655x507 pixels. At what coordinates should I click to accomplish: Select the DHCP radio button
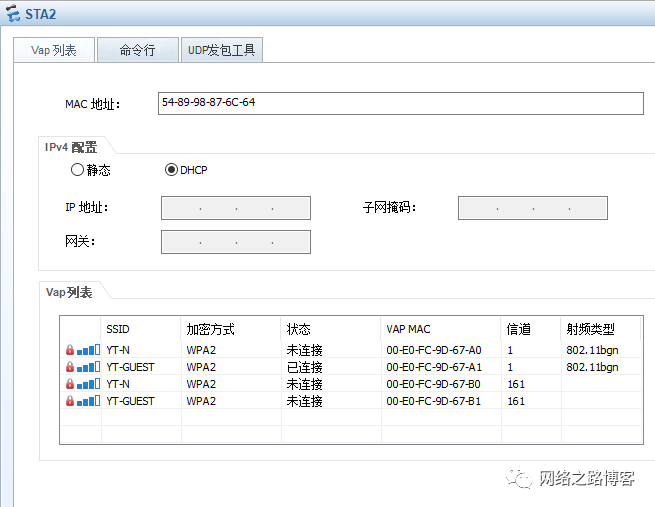[x=171, y=170]
